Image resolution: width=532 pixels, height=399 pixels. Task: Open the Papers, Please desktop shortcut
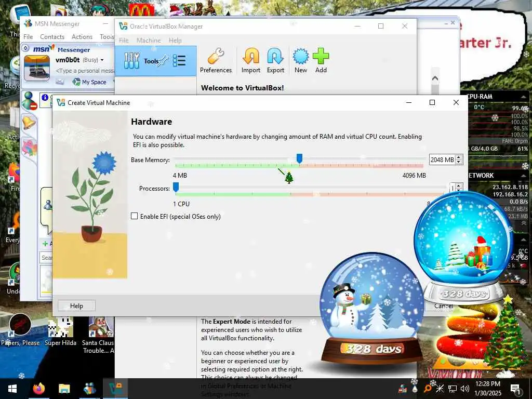click(x=20, y=330)
